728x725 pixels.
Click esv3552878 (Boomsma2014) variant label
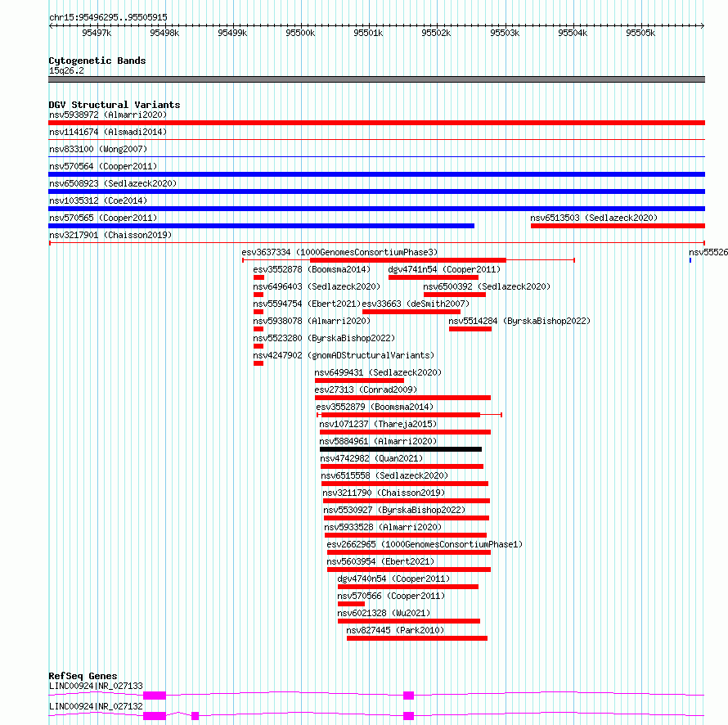tap(312, 269)
